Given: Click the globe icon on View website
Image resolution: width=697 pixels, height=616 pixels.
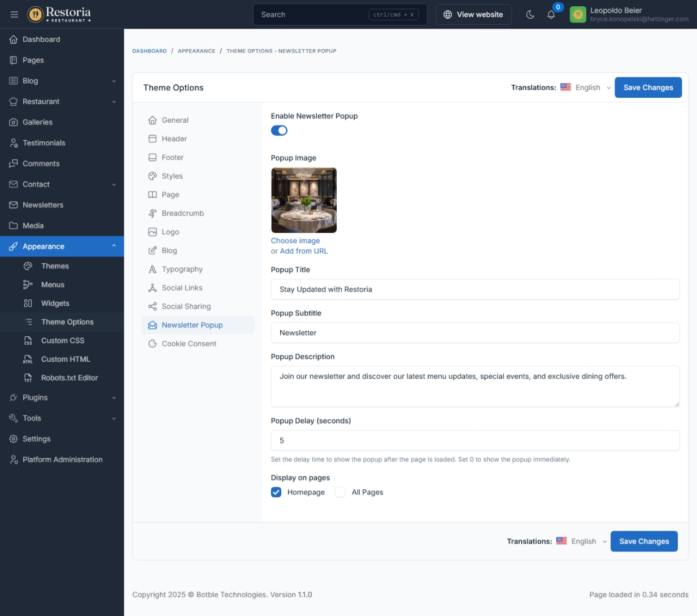Looking at the screenshot, I should (447, 15).
